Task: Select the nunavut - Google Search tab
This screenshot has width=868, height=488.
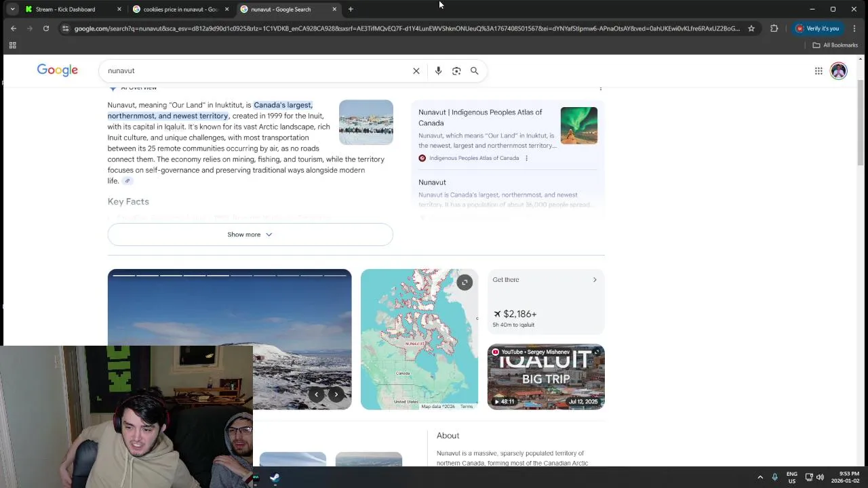Action: click(281, 9)
